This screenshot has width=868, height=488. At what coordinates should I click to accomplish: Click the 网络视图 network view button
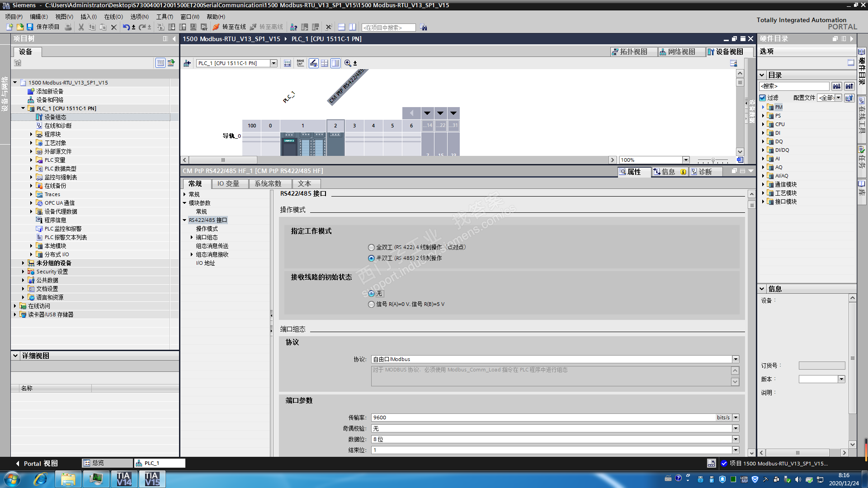[x=677, y=52]
